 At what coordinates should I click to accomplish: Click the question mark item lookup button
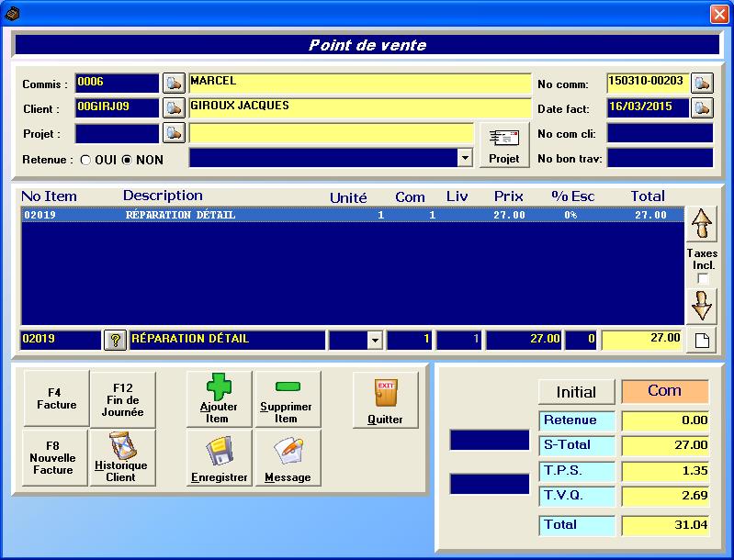point(115,340)
